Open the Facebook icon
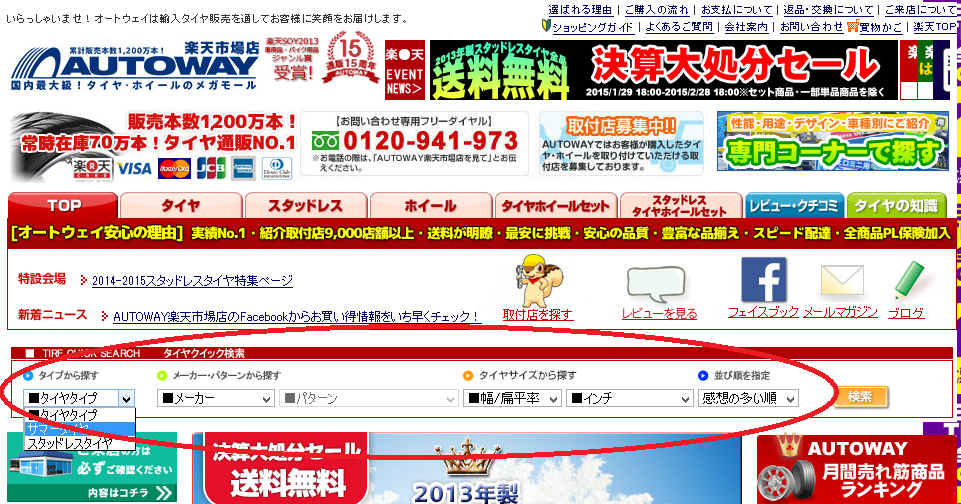Viewport: 961px width, 504px height. (763, 280)
